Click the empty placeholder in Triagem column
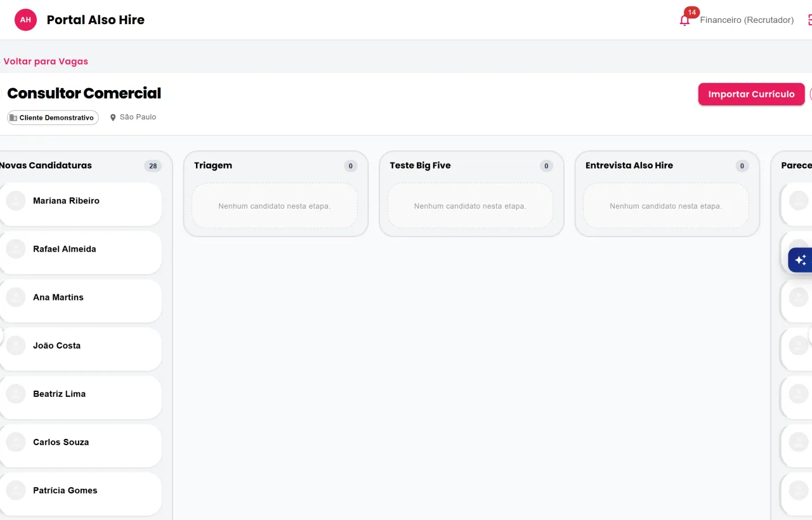Viewport: 812px width, 520px height. tap(275, 206)
